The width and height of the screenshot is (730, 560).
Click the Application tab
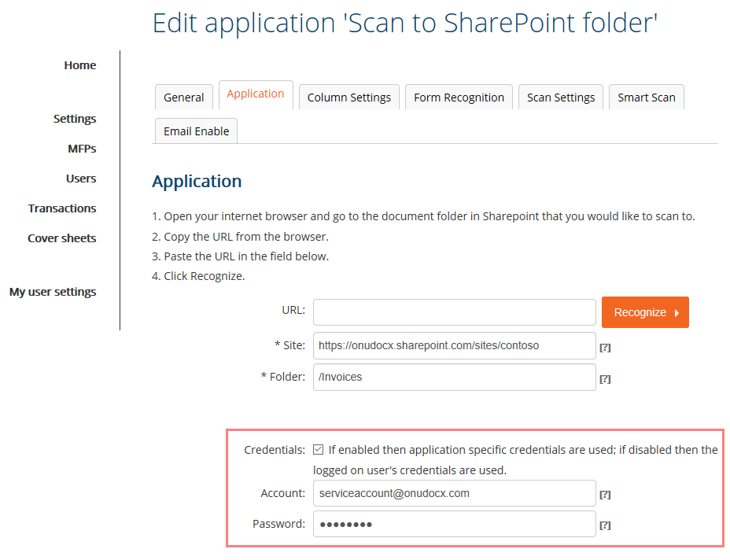click(256, 94)
